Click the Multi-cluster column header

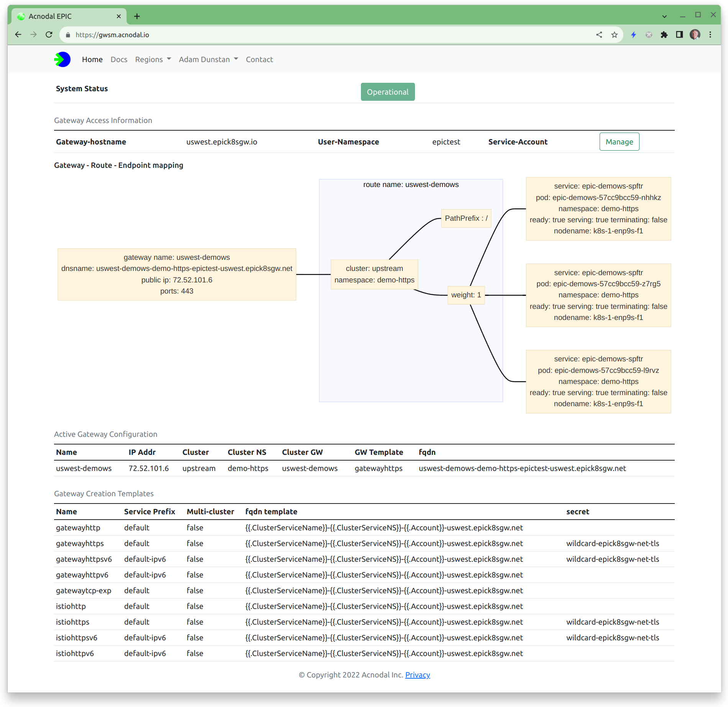tap(210, 512)
